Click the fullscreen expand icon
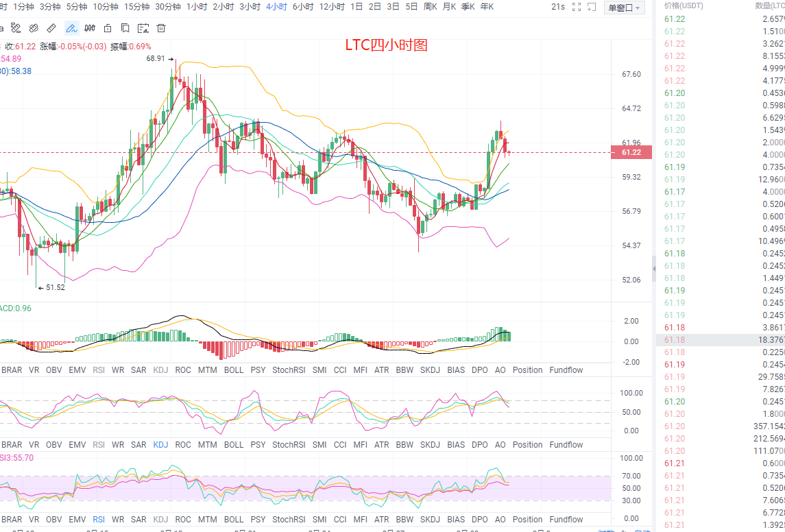 [x=576, y=7]
